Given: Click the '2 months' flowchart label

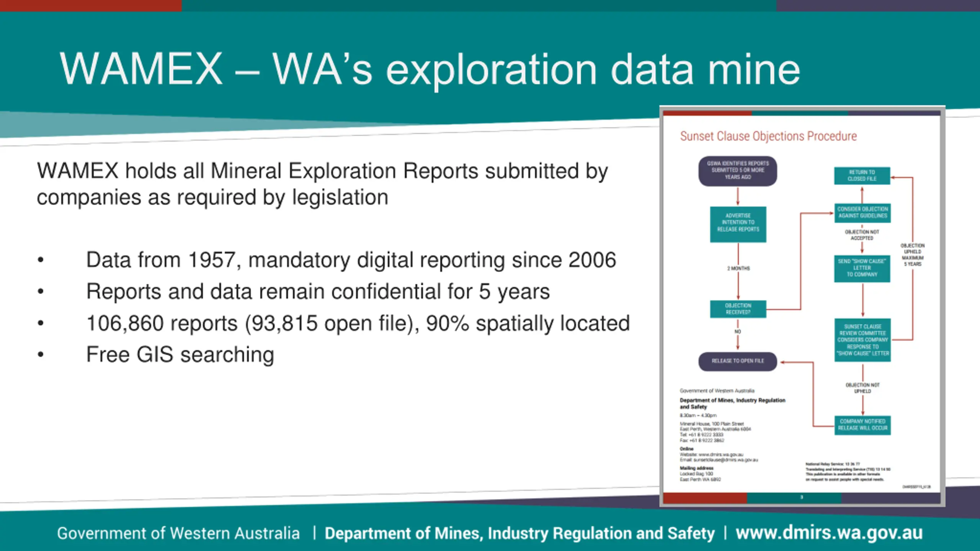Looking at the screenshot, I should (738, 269).
